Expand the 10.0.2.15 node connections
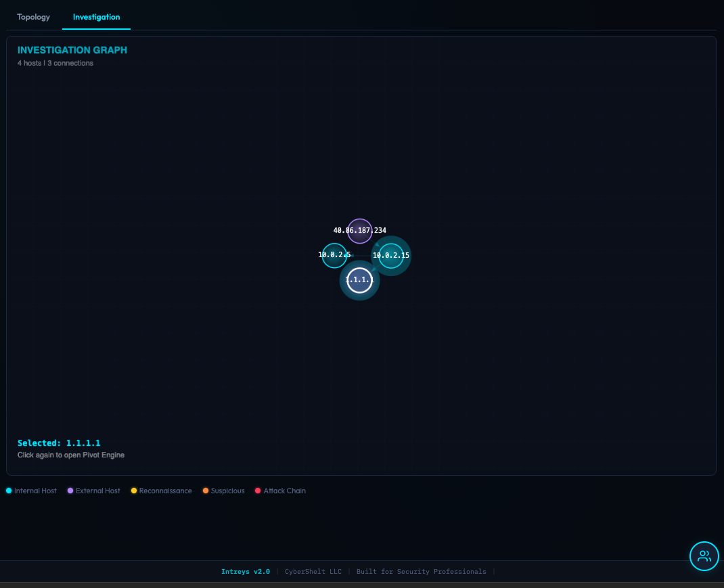Screen dimensions: 724x588 coord(391,255)
